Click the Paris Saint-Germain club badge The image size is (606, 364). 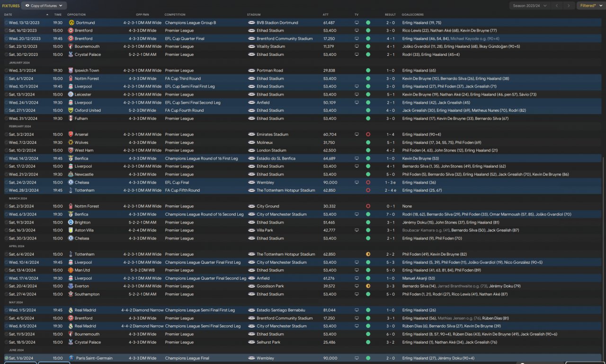[71, 358]
